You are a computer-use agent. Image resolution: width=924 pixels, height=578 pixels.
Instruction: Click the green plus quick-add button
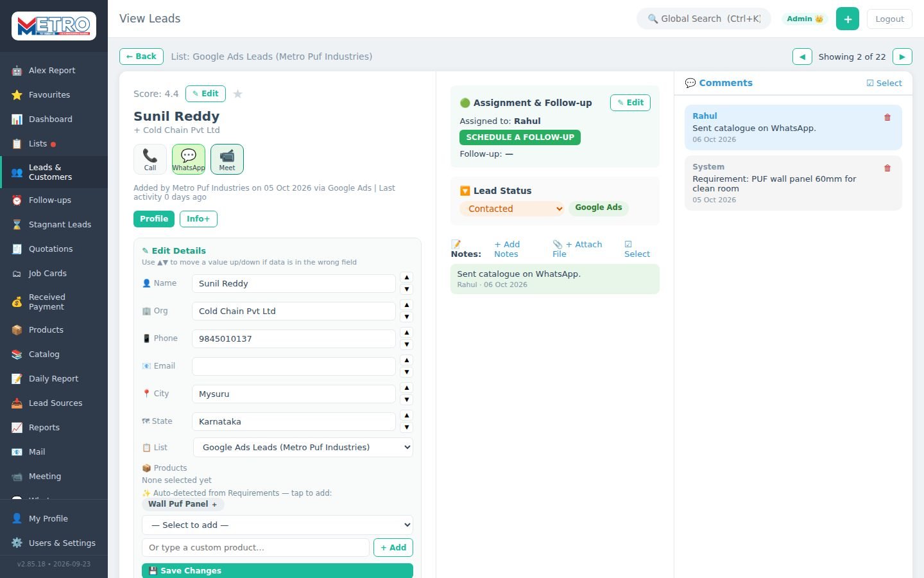(x=848, y=19)
